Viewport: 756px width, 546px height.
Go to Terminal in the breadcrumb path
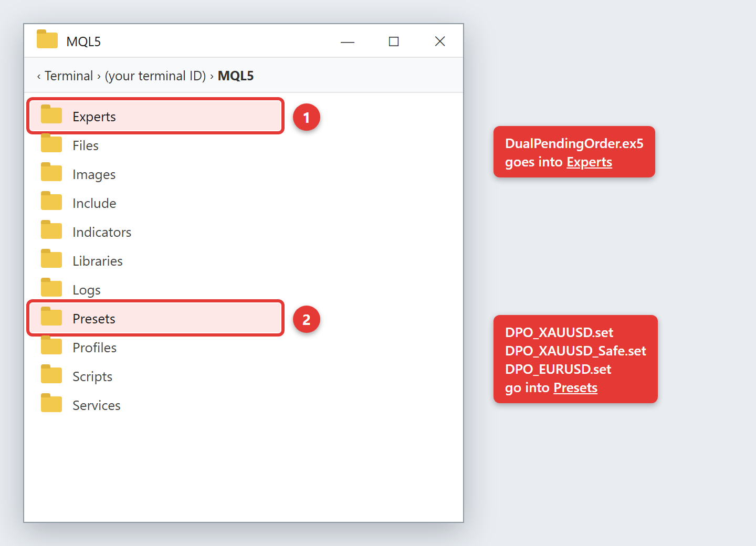coord(69,76)
